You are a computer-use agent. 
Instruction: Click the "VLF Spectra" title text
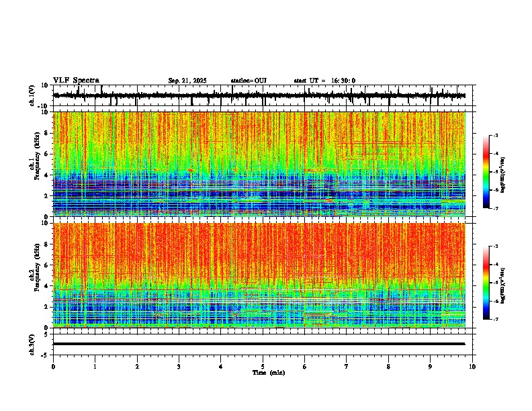pos(76,81)
